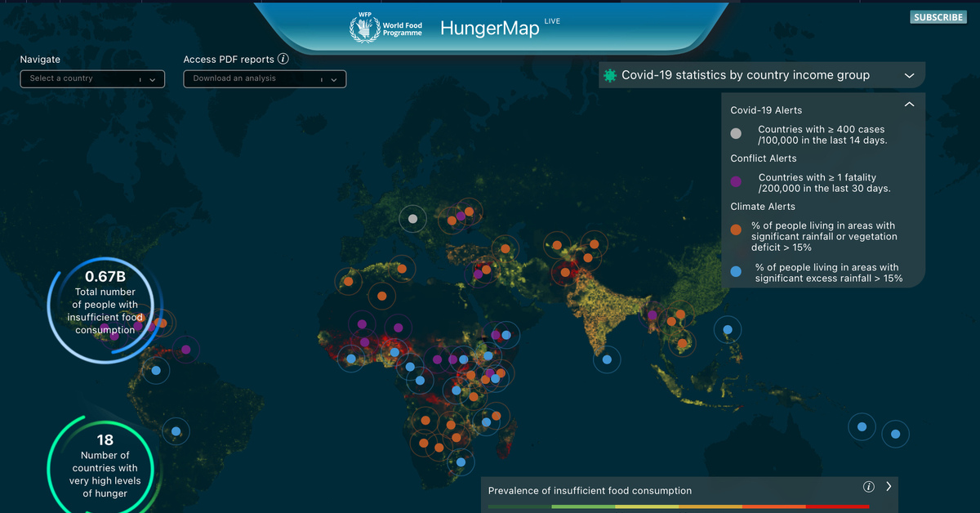Click the virus icon beside Covid-19 statistics
This screenshot has height=513, width=980.
pos(609,75)
